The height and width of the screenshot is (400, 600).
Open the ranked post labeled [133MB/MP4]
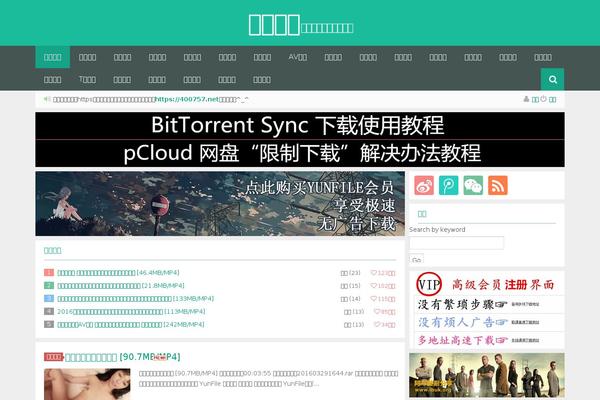pos(135,299)
